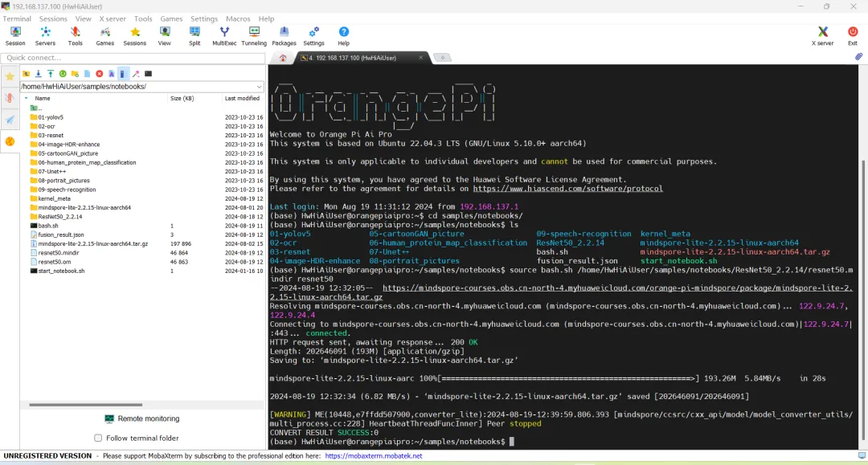Open the Tunneling tool

[x=254, y=35]
